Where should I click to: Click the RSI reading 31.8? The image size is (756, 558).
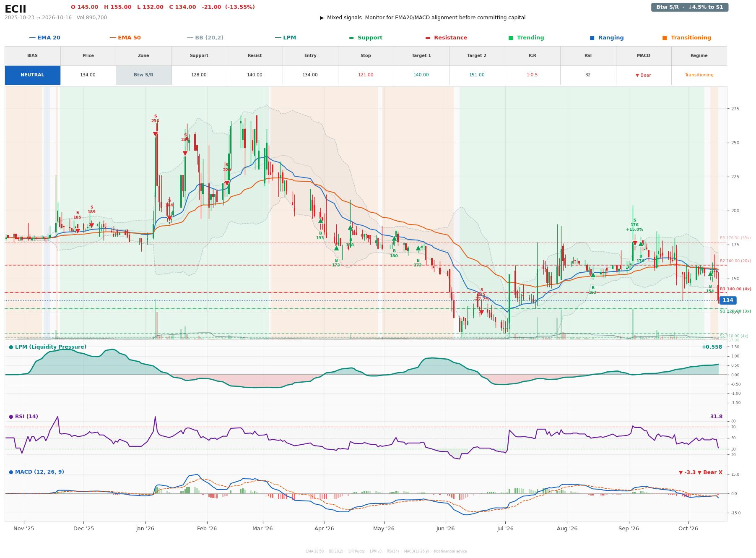(716, 417)
